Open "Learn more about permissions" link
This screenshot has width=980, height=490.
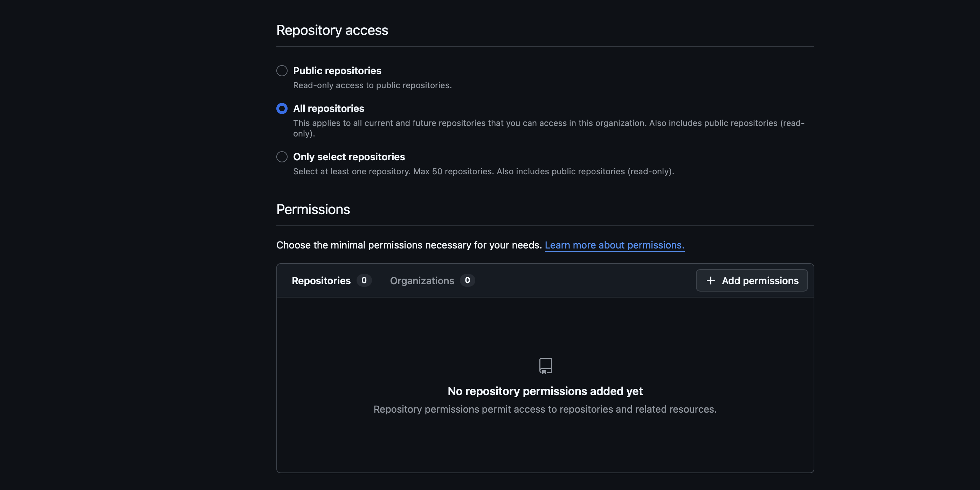point(614,245)
